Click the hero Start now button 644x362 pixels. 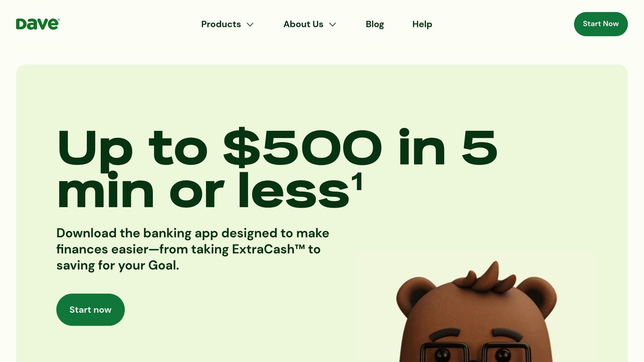[x=90, y=310]
